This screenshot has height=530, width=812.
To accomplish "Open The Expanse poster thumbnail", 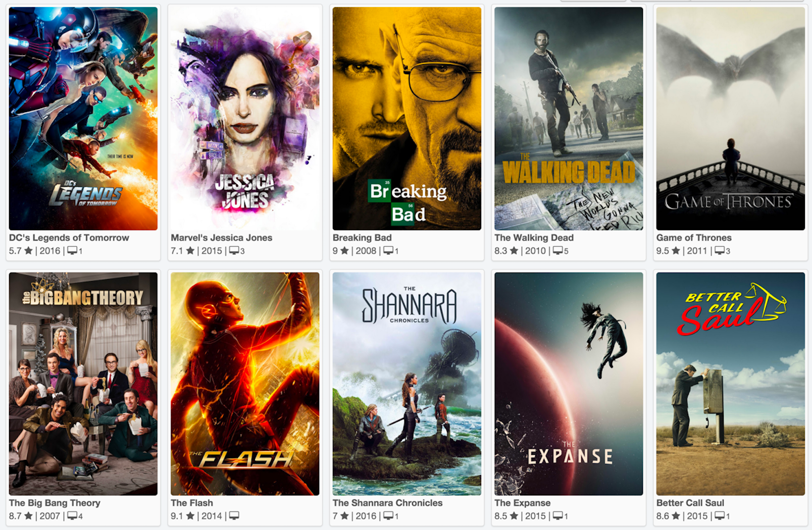I will [x=569, y=384].
